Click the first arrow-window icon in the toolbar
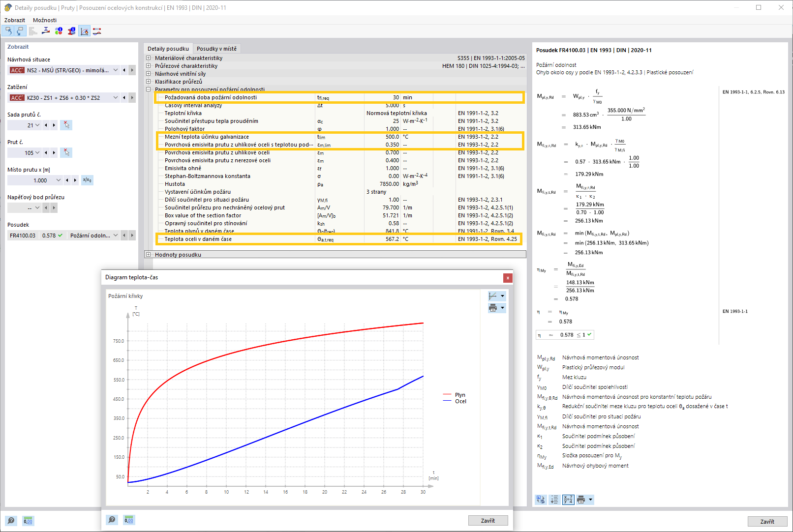Viewport: 793px width, 532px height. pos(8,31)
